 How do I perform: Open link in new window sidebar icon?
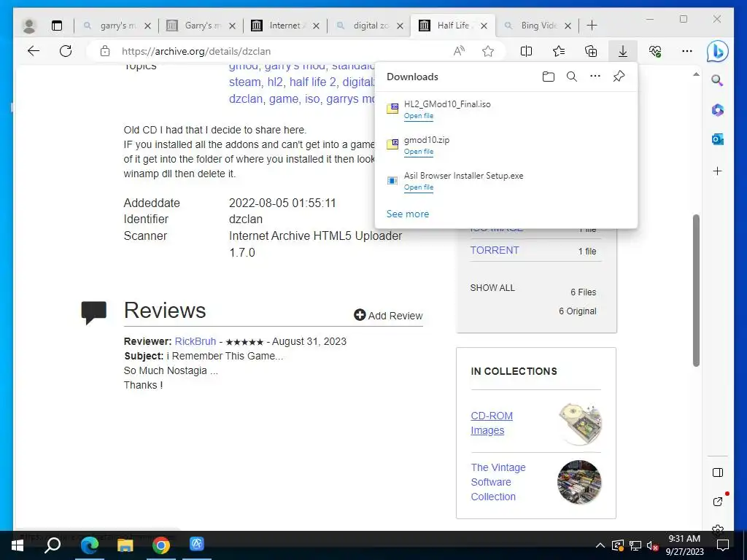718,502
